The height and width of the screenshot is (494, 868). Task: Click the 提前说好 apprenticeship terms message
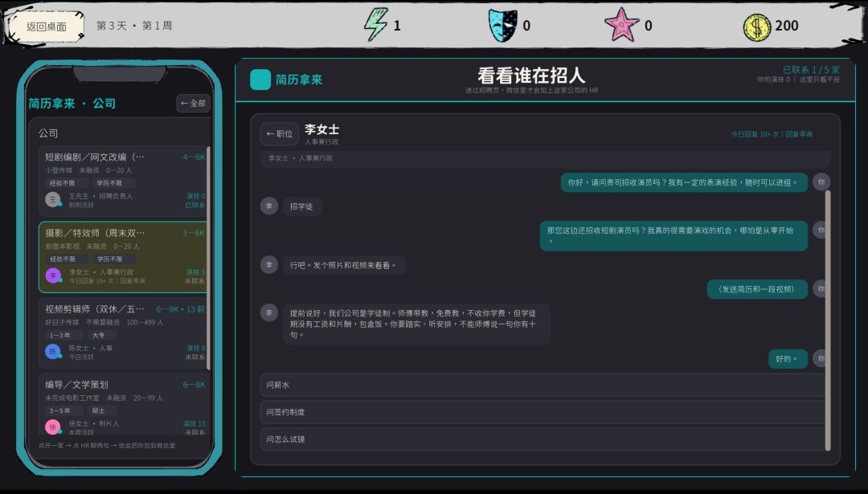point(416,324)
